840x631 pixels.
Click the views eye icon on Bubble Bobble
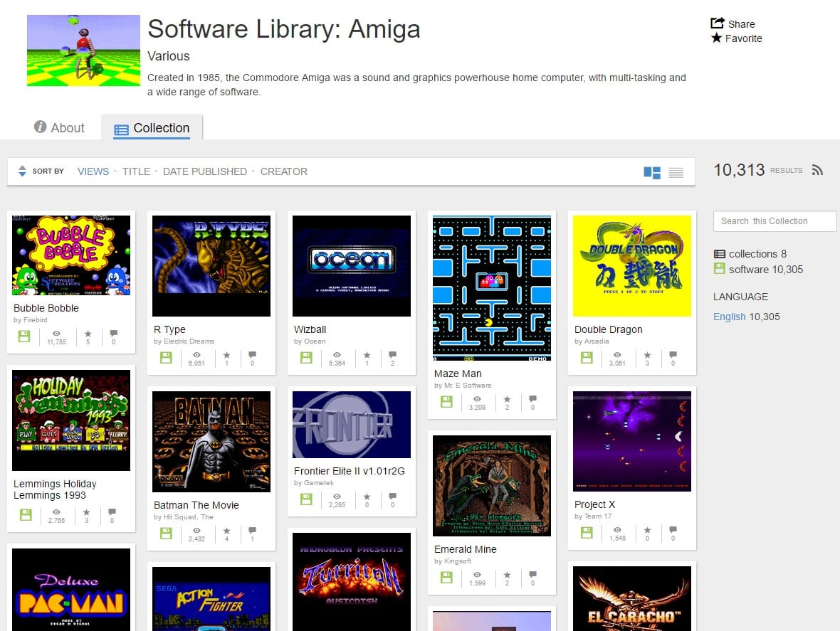coord(56,334)
